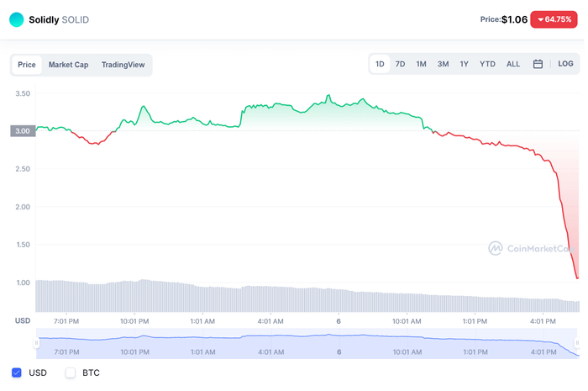The width and height of the screenshot is (588, 391).
Task: Click the Solidly SOLID coin name
Action: pyautogui.click(x=59, y=19)
